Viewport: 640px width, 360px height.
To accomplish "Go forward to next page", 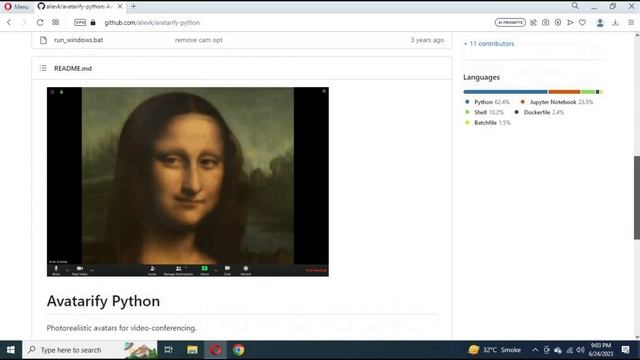I will (x=24, y=22).
